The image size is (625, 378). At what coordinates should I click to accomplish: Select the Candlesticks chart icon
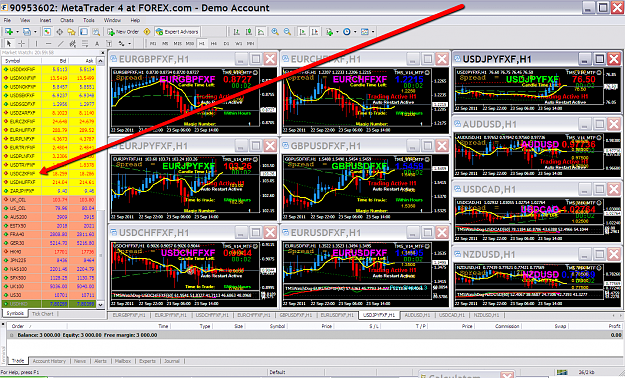pyautogui.click(x=249, y=32)
